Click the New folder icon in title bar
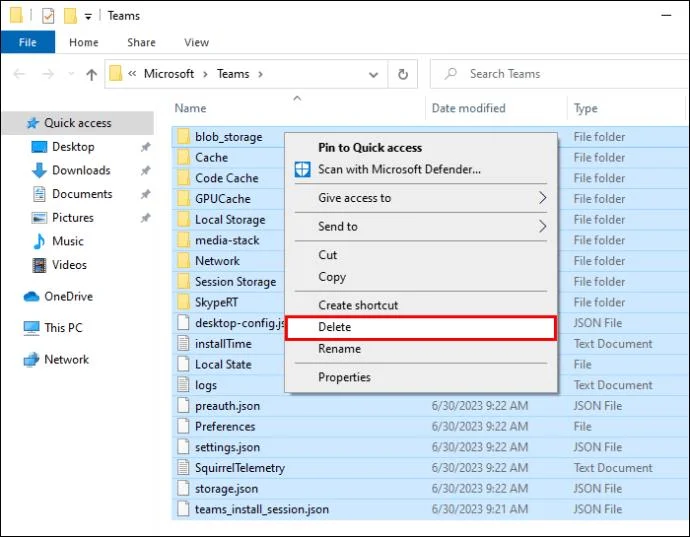 coord(70,16)
